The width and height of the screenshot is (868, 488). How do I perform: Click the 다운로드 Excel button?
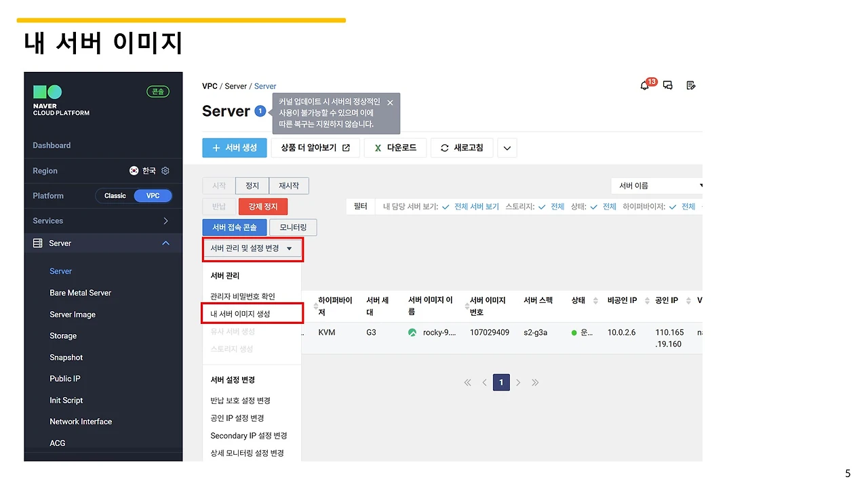395,148
